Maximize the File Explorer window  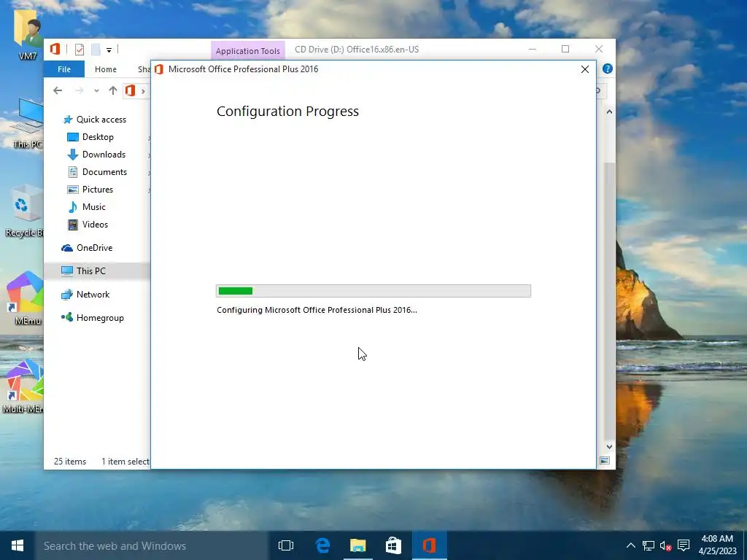click(565, 49)
